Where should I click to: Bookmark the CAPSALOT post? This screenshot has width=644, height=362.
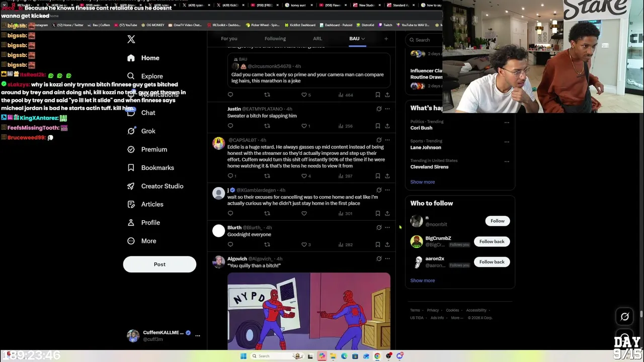point(378,176)
